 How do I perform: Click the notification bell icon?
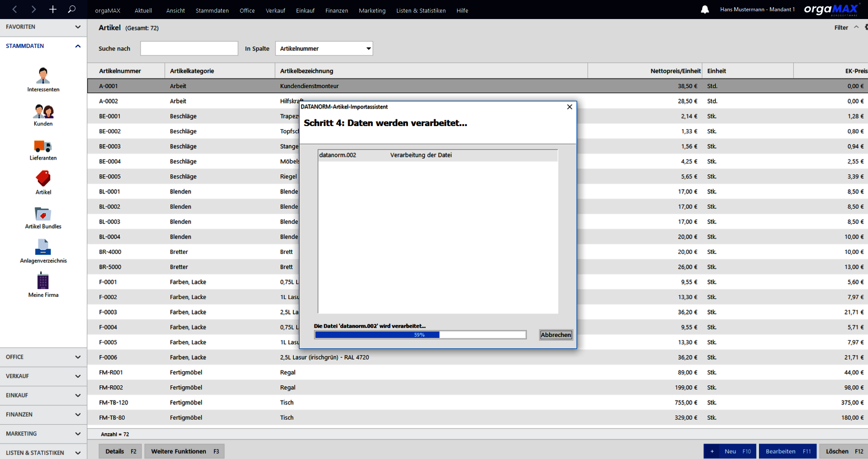click(705, 10)
